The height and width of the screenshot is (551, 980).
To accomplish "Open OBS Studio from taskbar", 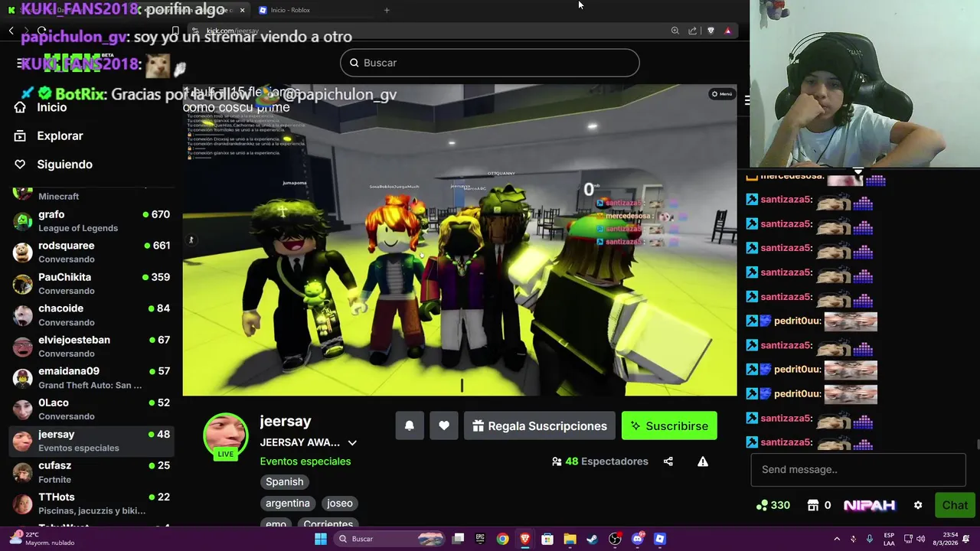I will click(x=615, y=539).
